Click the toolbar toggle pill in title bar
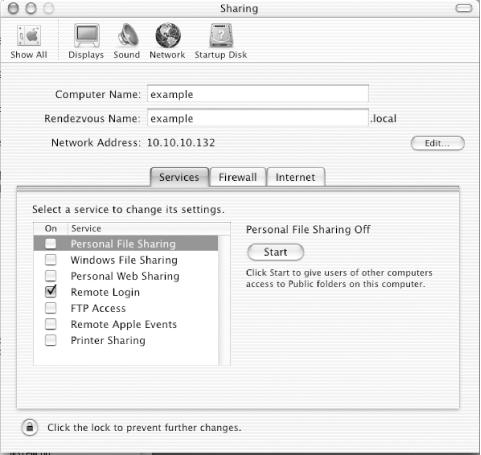This screenshot has width=481, height=455. click(x=464, y=8)
